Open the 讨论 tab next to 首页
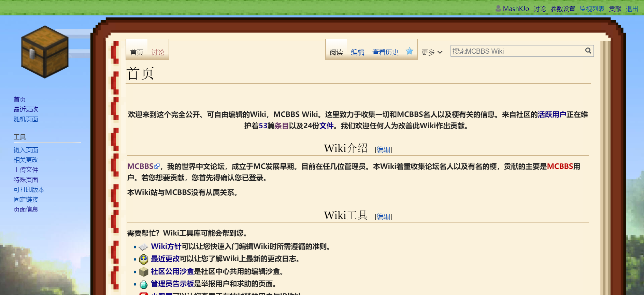Viewport: 644px width, 295px height. tap(158, 52)
